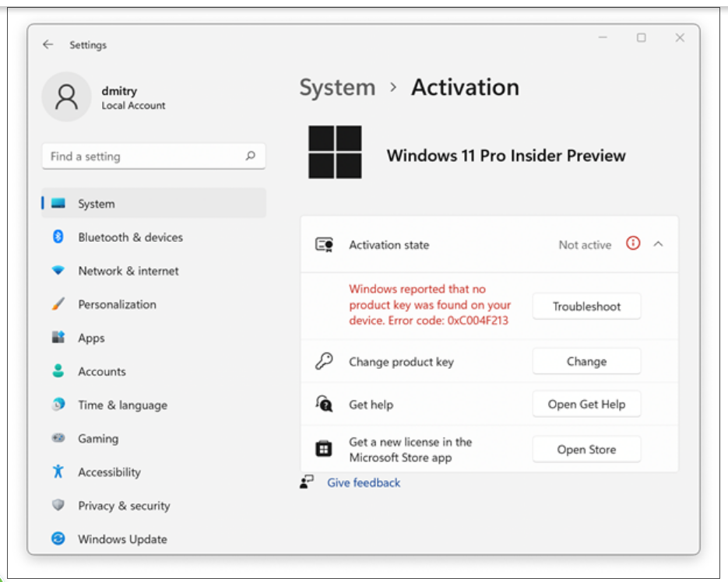Click the dmitry user avatar icon

(x=68, y=97)
